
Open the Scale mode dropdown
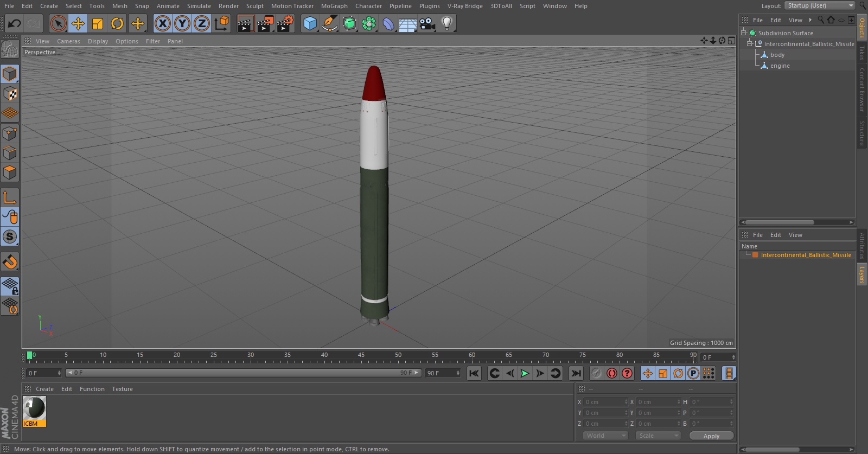pyautogui.click(x=658, y=436)
